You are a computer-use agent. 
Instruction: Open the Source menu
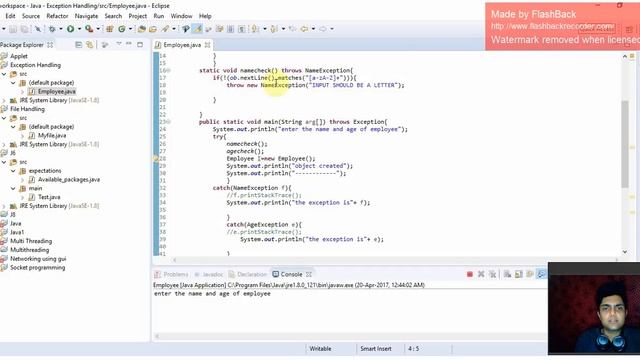(x=31, y=16)
